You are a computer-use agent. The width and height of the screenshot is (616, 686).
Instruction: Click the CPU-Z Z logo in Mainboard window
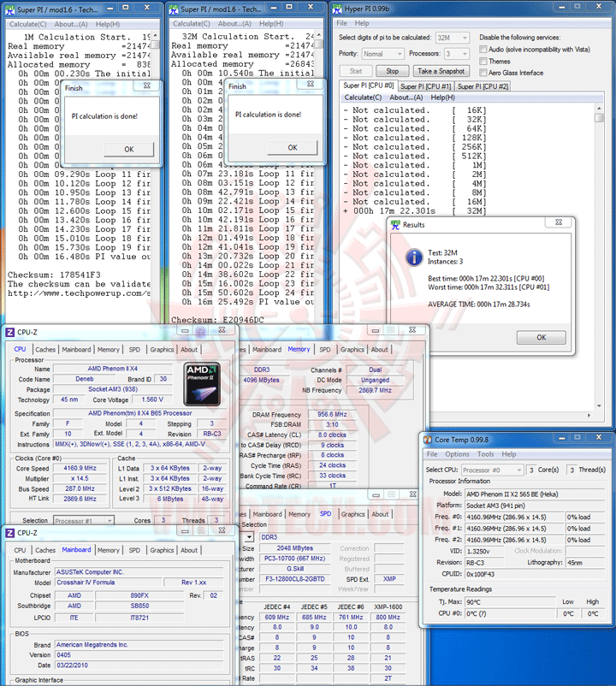(10, 533)
